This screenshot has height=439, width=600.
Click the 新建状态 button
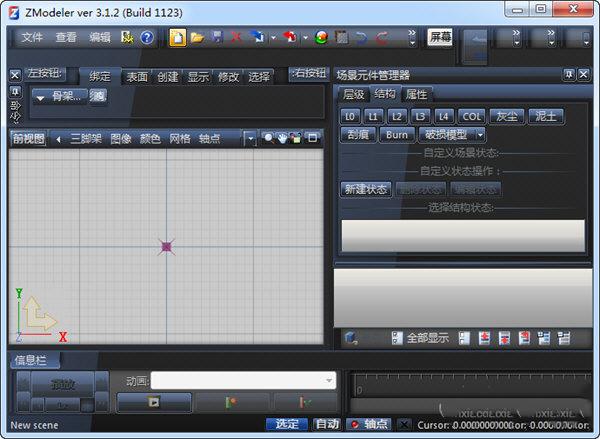(365, 189)
